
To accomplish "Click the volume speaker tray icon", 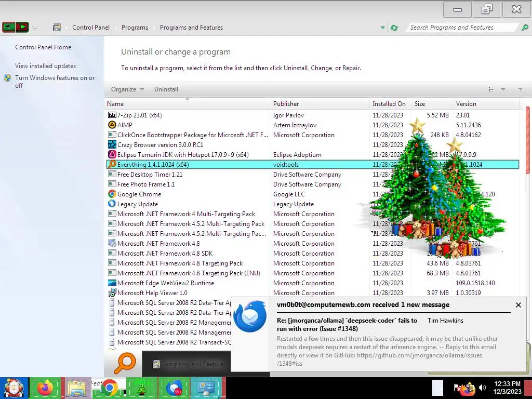I will pyautogui.click(x=482, y=387).
